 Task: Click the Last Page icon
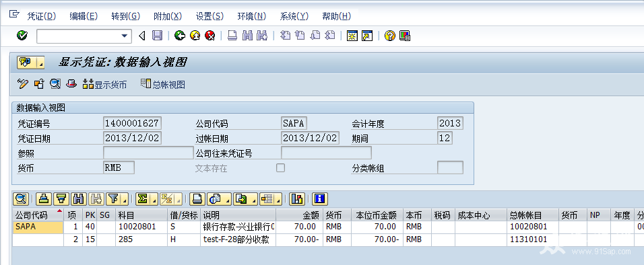click(x=330, y=36)
